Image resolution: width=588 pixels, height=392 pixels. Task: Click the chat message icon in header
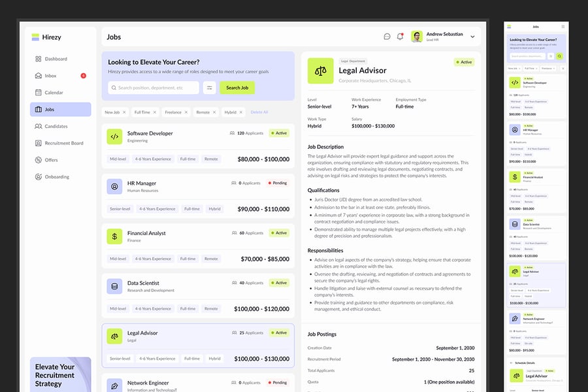point(387,37)
